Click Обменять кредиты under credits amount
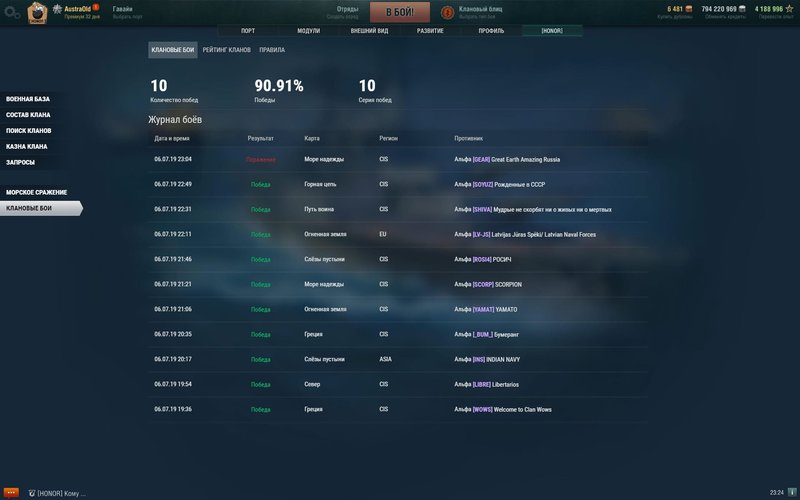800x500 pixels. 725,17
